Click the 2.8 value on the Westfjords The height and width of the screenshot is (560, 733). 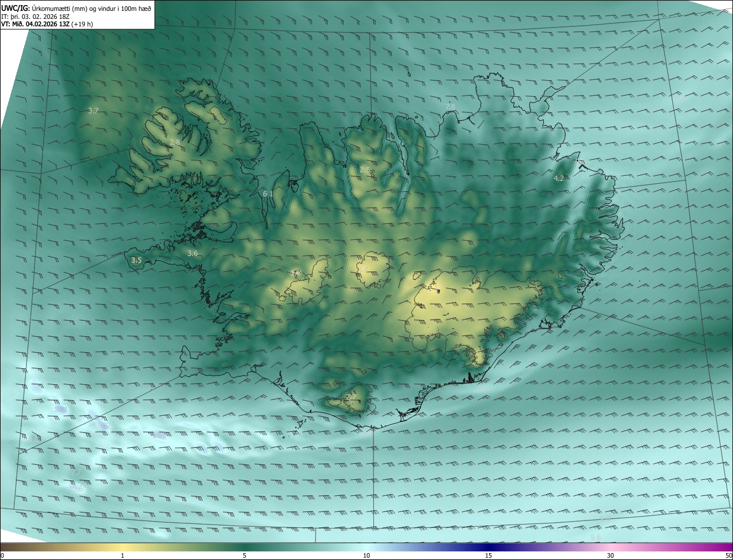pos(175,142)
